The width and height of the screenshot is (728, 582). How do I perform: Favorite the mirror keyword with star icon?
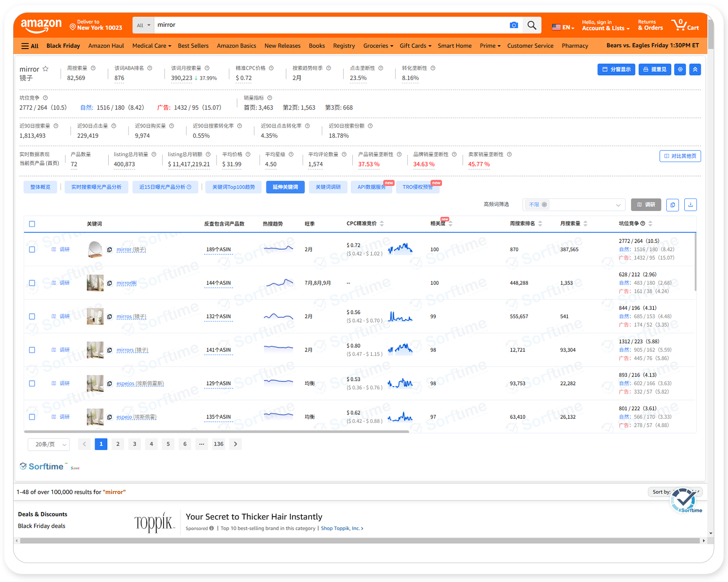click(46, 69)
